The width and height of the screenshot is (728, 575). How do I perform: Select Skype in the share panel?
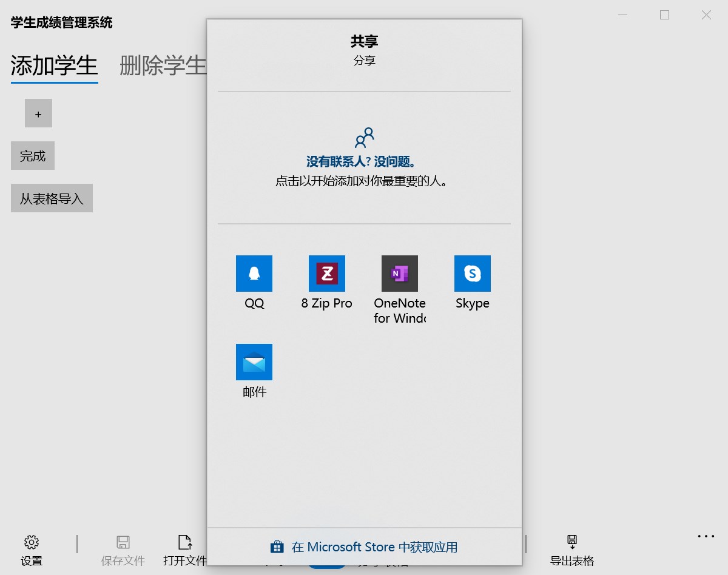tap(472, 274)
